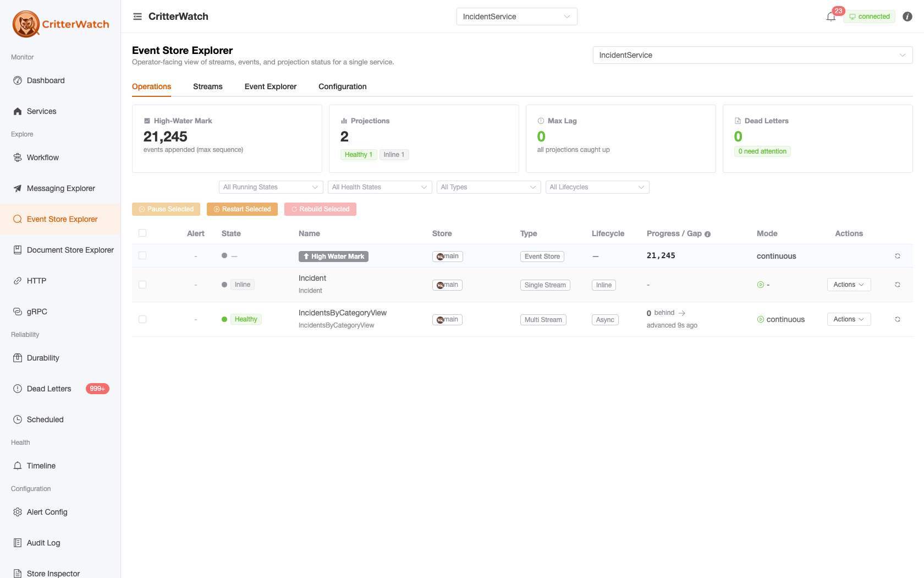This screenshot has height=578, width=924.
Task: Switch to the Event Explorer tab
Action: click(x=271, y=86)
